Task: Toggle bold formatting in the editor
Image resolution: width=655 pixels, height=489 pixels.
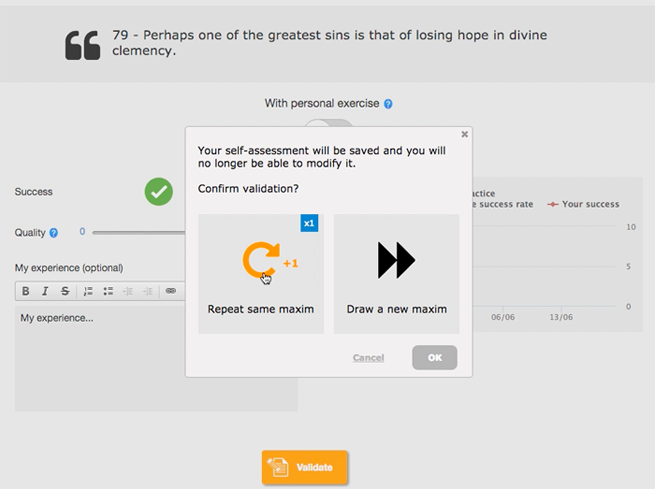Action: click(25, 291)
